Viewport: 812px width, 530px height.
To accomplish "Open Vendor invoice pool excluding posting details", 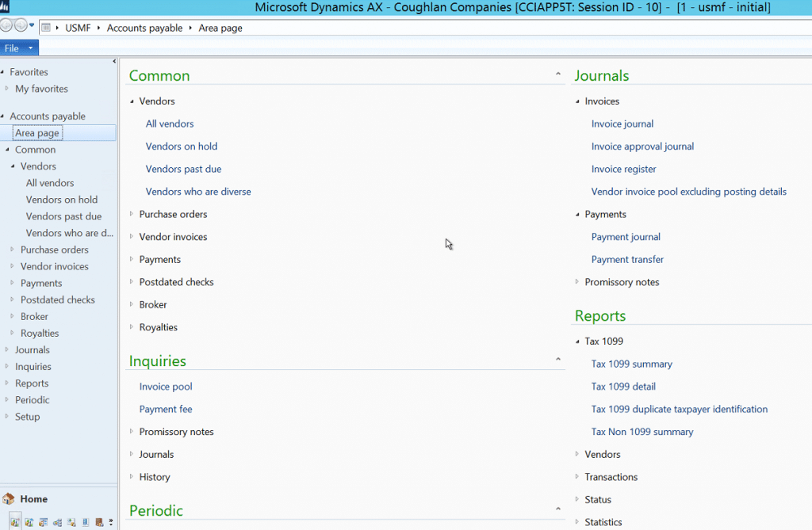I will point(689,192).
